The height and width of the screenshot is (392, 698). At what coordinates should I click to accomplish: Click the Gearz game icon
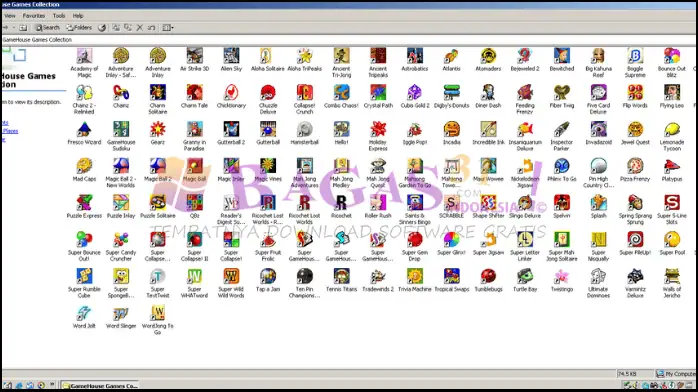coord(158,130)
